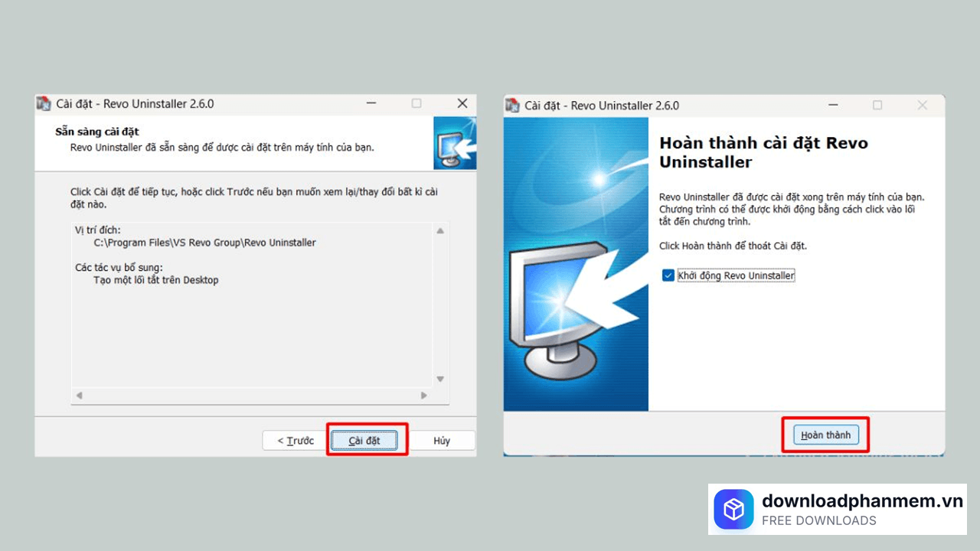This screenshot has width=980, height=551.
Task: Click the summary box scroll-right arrow
Action: tap(424, 396)
